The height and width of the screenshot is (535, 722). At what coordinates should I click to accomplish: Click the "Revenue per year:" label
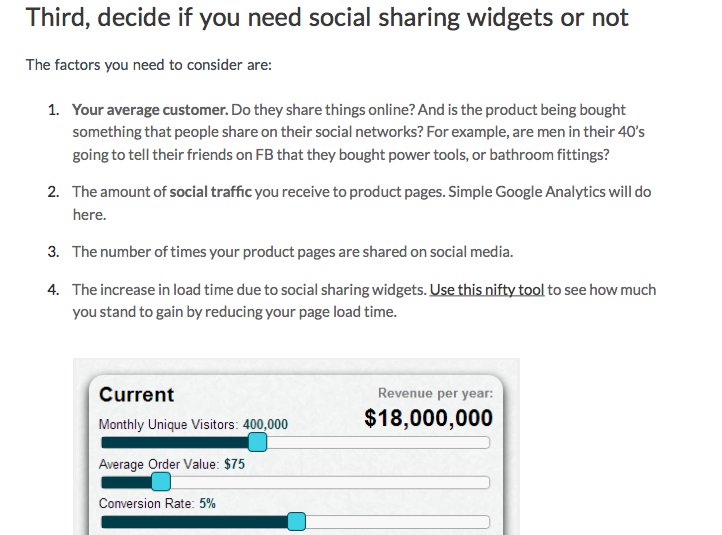[x=436, y=393]
